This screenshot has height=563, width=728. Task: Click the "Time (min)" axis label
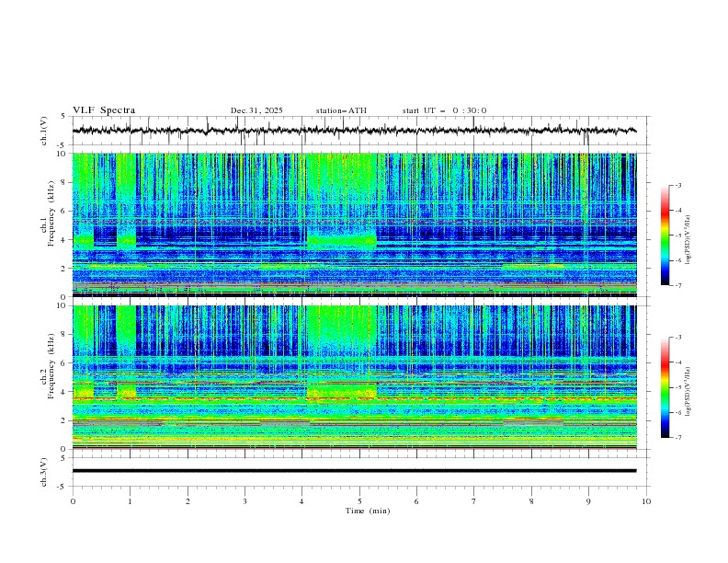click(368, 511)
